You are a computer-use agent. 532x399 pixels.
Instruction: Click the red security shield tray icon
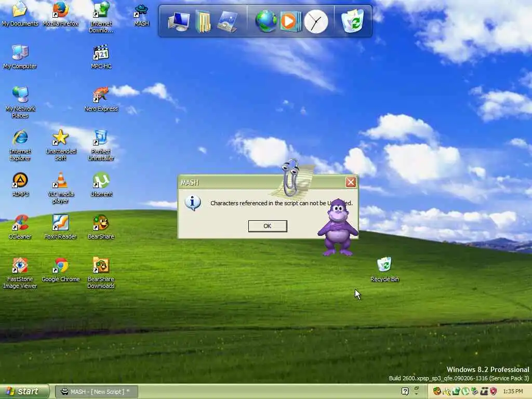494,392
